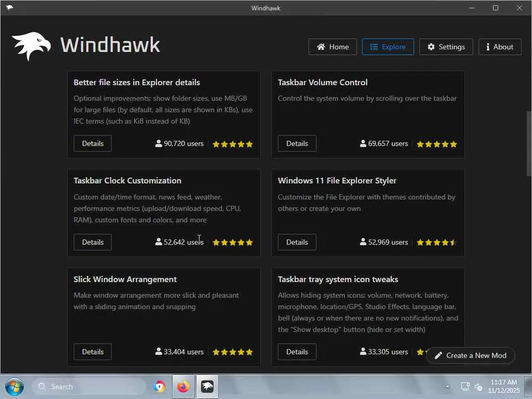
Task: Open the Settings page
Action: (446, 47)
